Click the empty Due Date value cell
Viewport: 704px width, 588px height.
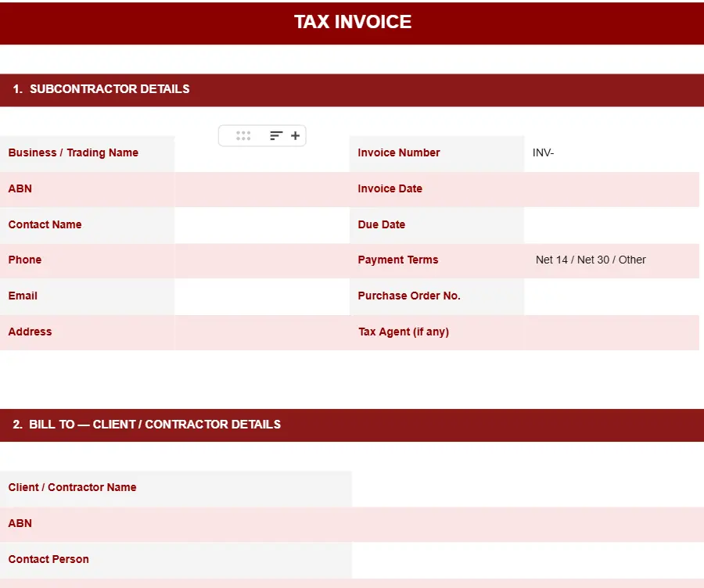[x=610, y=225]
